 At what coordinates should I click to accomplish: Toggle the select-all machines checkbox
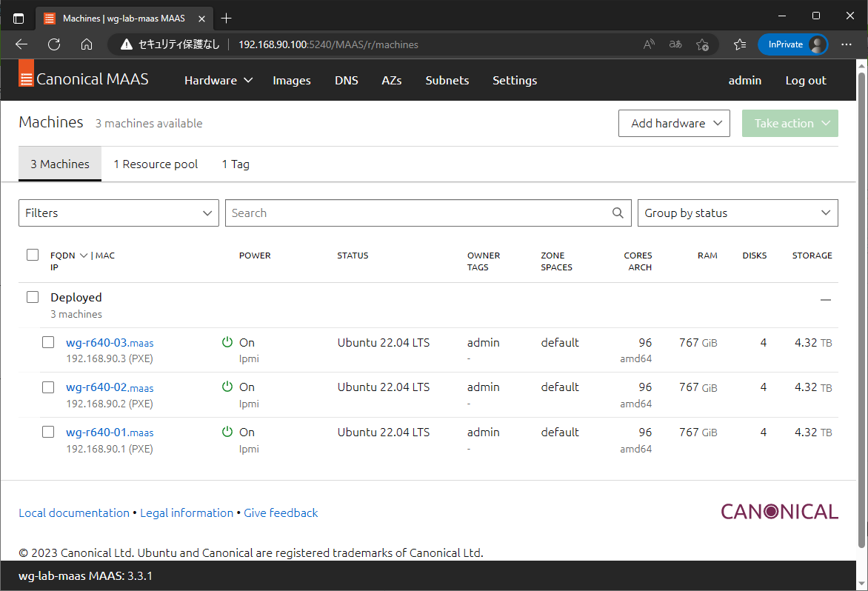[33, 255]
